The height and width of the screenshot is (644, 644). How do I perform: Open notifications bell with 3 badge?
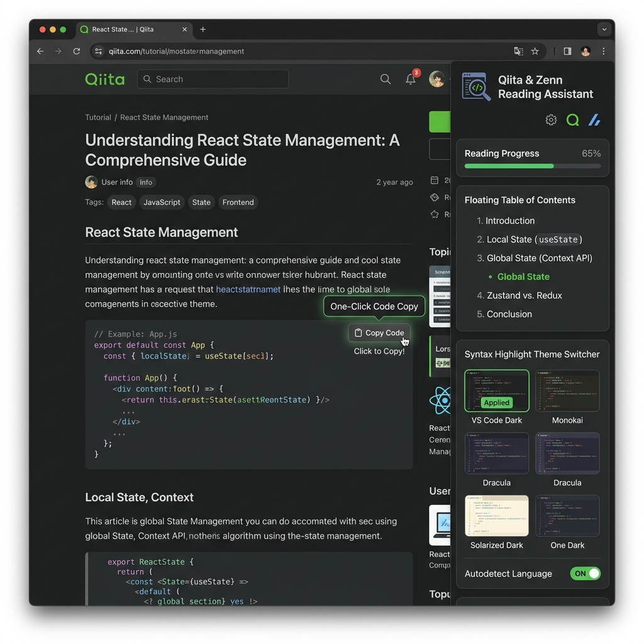(411, 79)
